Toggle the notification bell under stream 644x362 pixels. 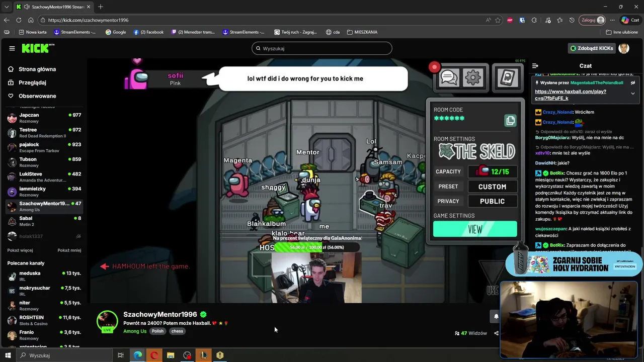(496, 317)
